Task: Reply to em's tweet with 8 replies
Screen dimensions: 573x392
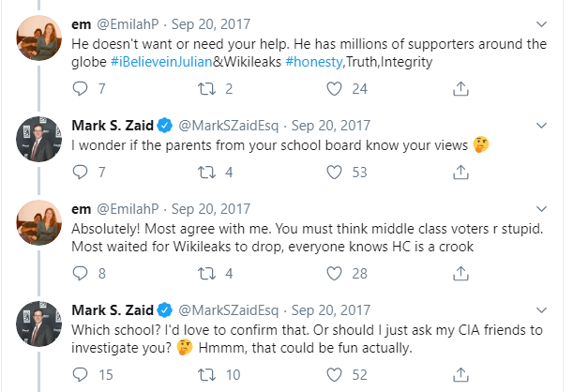Action: 78,273
